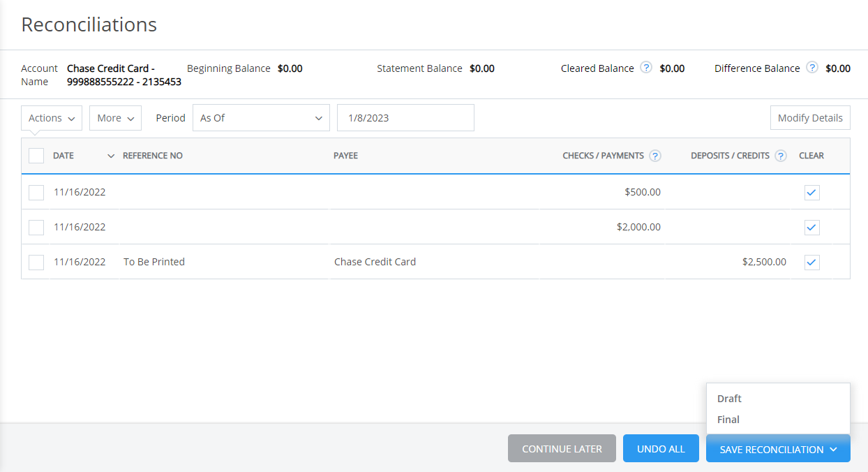Click the Chase Credit Card account name
Viewport: 868px width, 472px height.
pyautogui.click(x=124, y=75)
